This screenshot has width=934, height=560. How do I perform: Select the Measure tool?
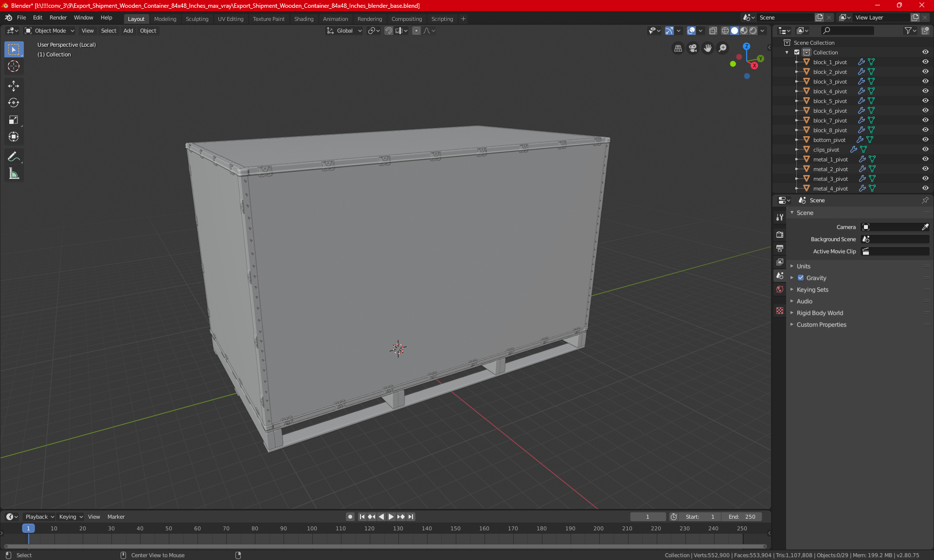tap(14, 174)
